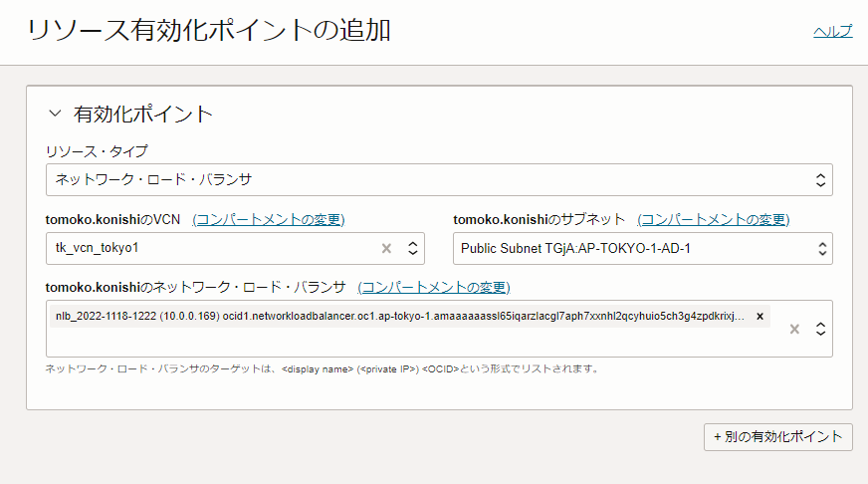
Task: Click the リソース・タイプ label
Action: click(97, 151)
